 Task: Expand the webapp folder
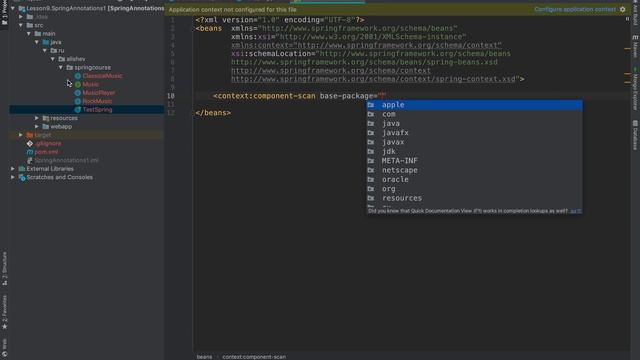37,127
